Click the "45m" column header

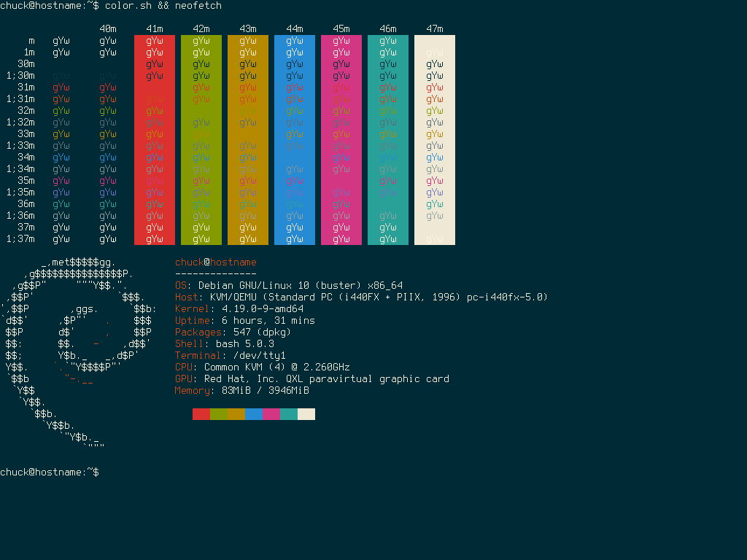click(341, 29)
